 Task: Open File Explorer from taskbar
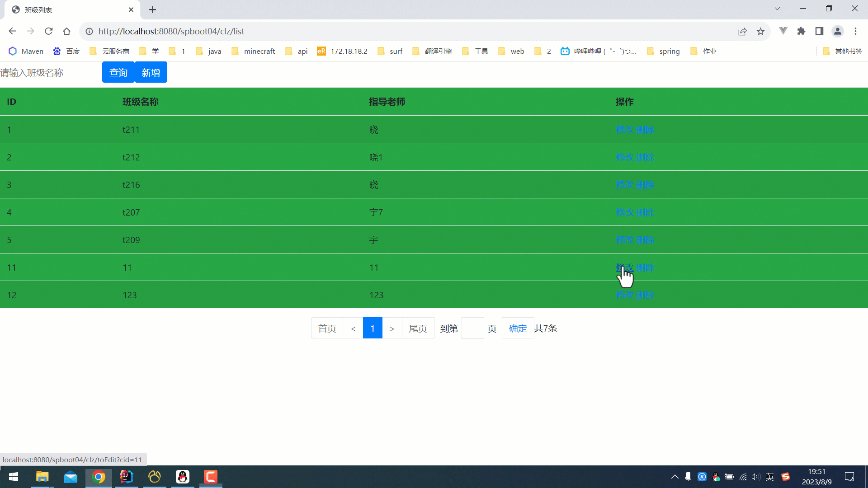point(42,477)
